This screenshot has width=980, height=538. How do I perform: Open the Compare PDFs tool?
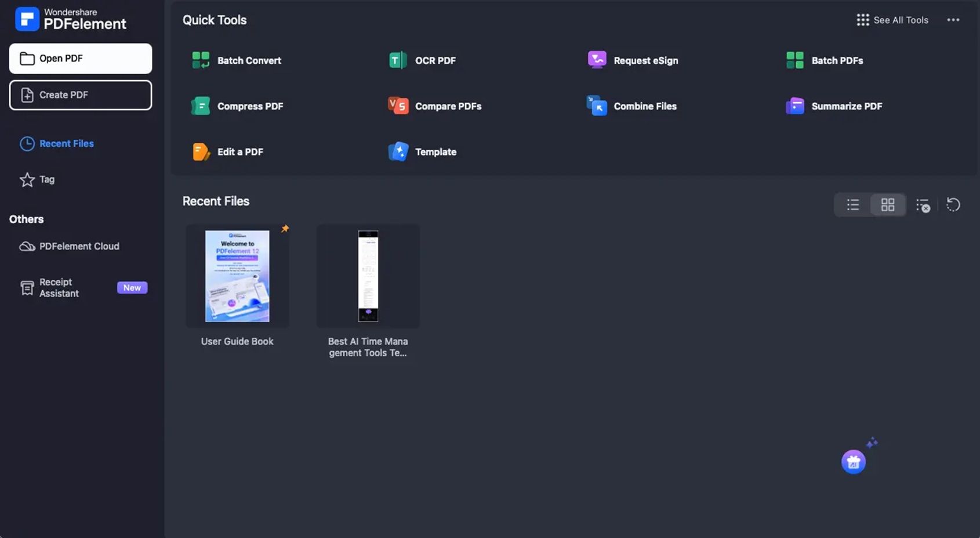[435, 106]
